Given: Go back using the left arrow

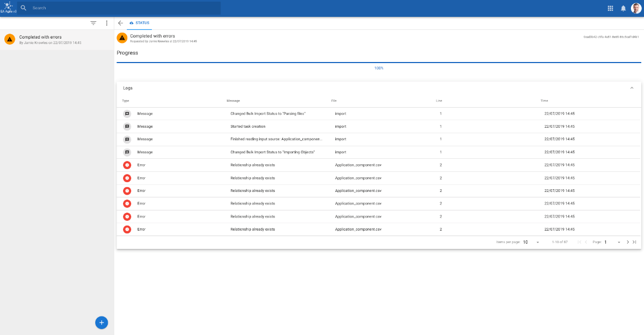Looking at the screenshot, I should click(x=121, y=23).
